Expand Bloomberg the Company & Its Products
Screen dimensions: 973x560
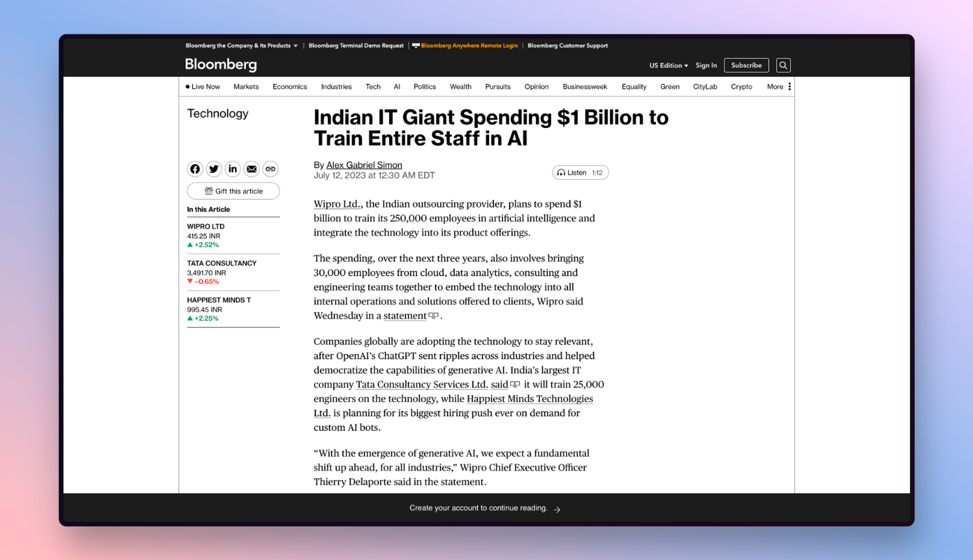[x=241, y=46]
